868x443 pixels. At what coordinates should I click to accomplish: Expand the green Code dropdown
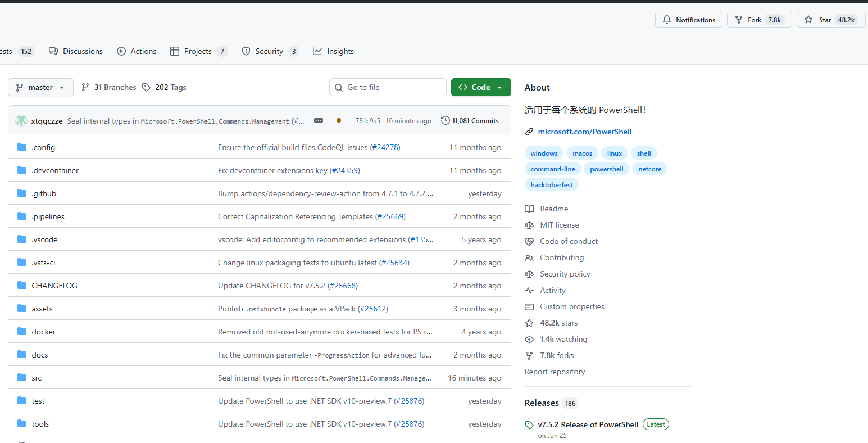click(481, 87)
